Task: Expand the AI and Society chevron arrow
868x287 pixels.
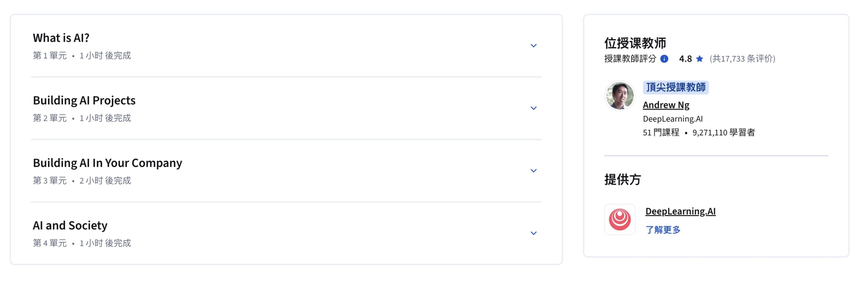Action: pos(533,233)
